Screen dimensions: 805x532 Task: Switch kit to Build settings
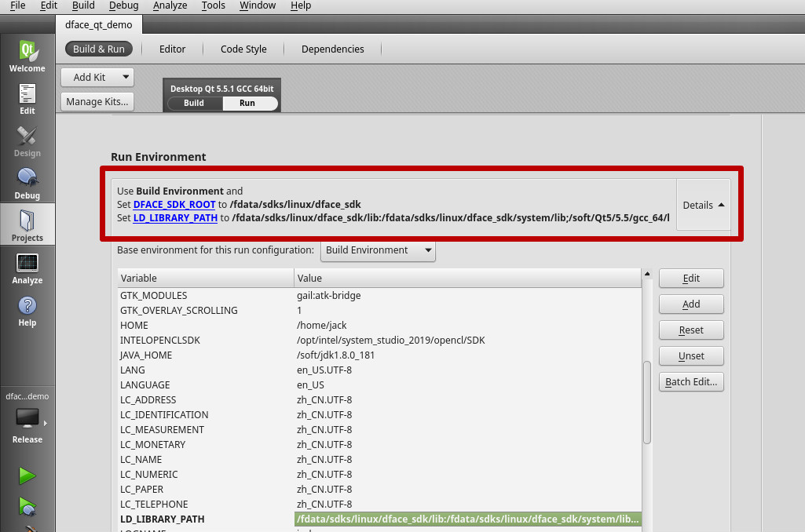coord(194,103)
